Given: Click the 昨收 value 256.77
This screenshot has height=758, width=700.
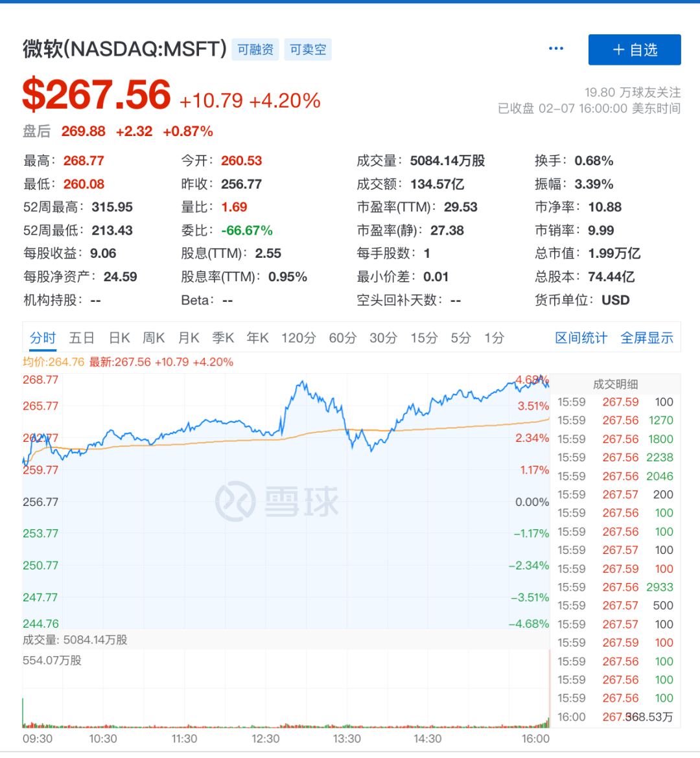Looking at the screenshot, I should click(241, 184).
